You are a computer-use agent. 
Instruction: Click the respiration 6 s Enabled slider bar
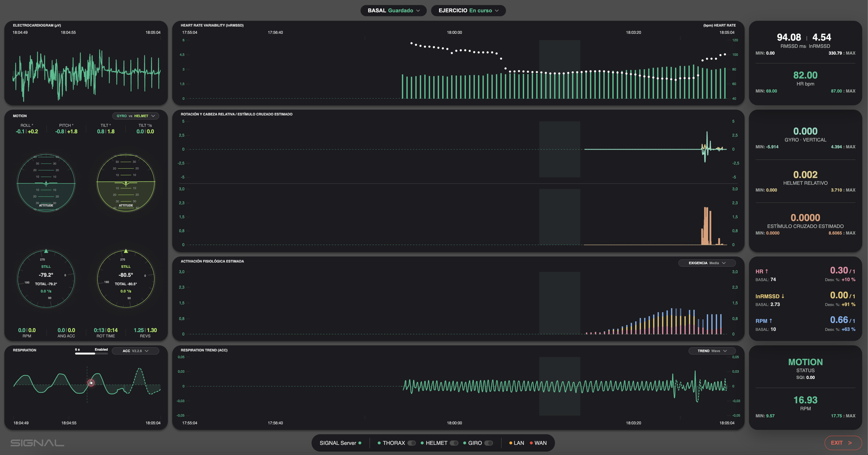pyautogui.click(x=91, y=354)
